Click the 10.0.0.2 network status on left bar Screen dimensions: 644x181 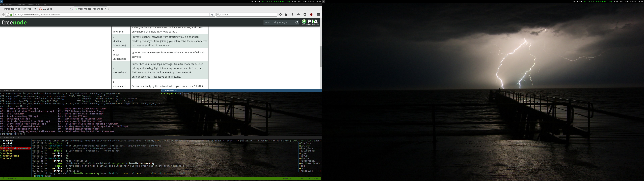[x=276, y=2]
